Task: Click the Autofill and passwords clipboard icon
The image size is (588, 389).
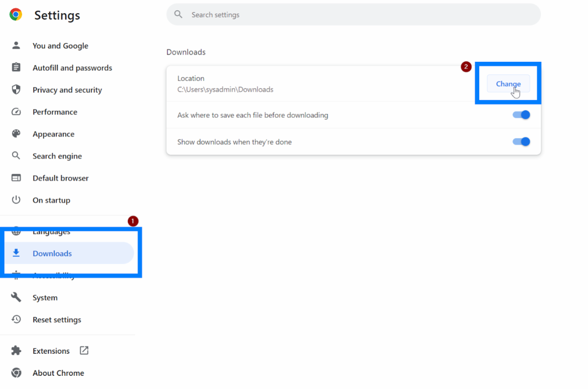Action: point(16,68)
